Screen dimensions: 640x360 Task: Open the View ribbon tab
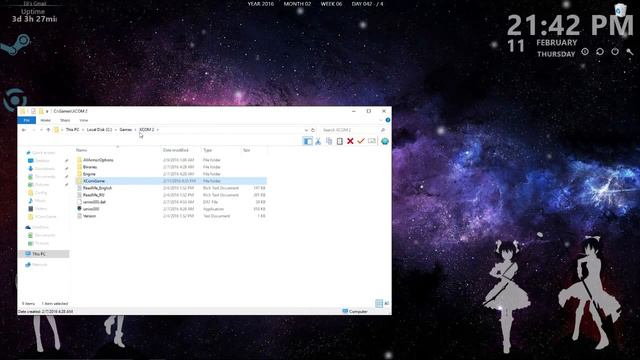[84, 120]
